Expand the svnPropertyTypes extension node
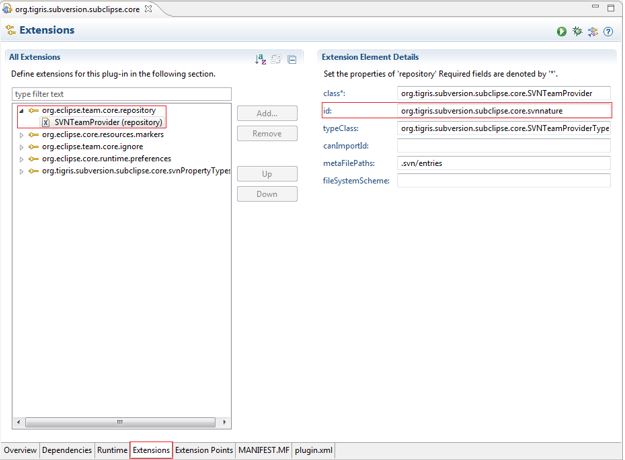Screen dimensions: 625x460 pos(22,171)
